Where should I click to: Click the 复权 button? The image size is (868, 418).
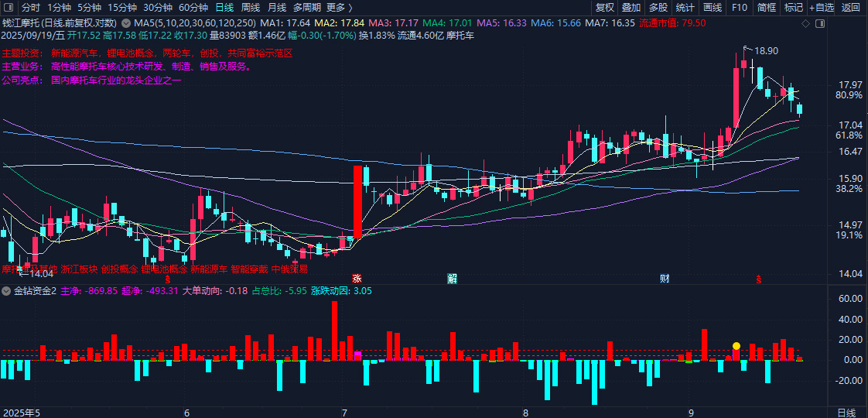(x=604, y=8)
